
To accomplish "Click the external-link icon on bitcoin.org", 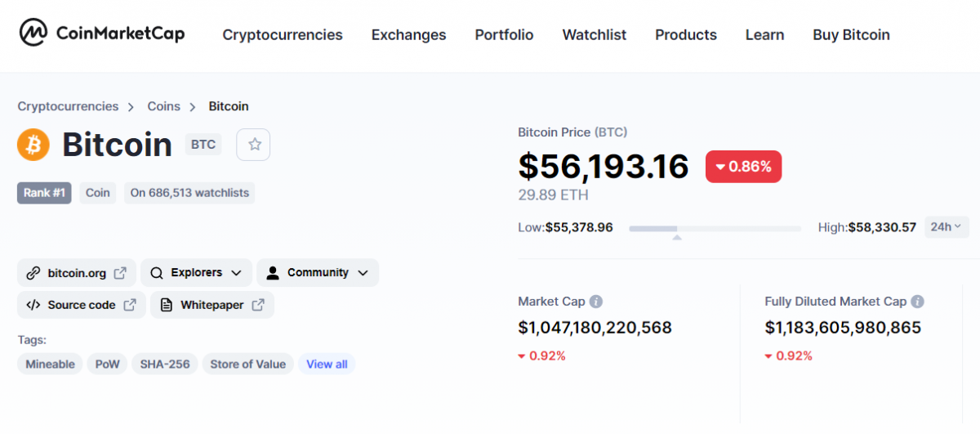I will [x=120, y=273].
